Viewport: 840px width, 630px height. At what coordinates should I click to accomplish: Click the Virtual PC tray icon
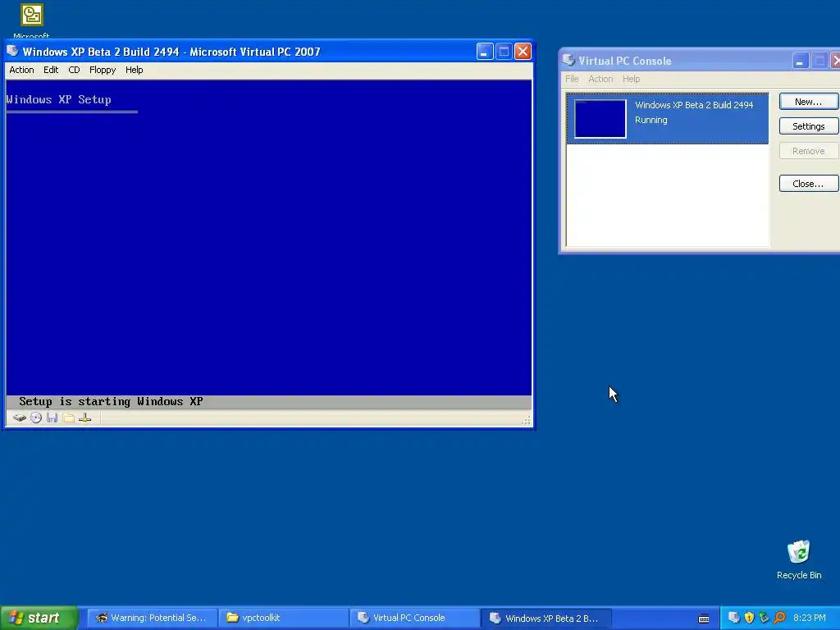tap(734, 618)
